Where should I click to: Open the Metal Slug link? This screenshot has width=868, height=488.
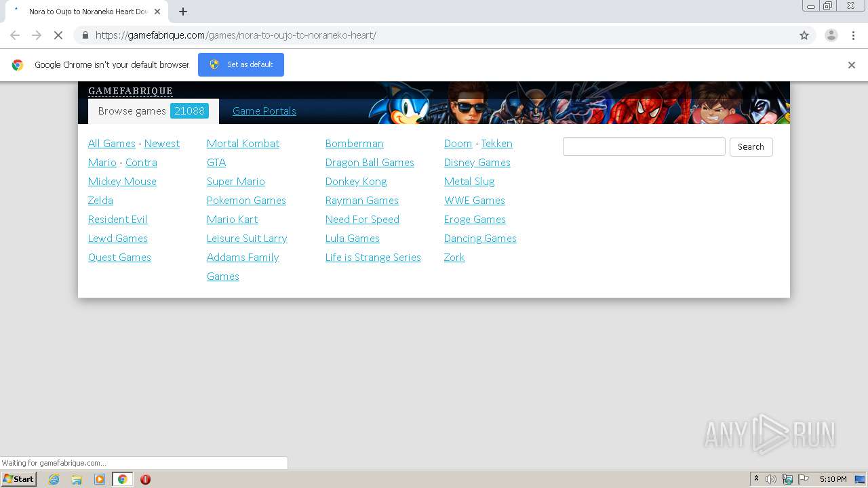[x=469, y=182]
